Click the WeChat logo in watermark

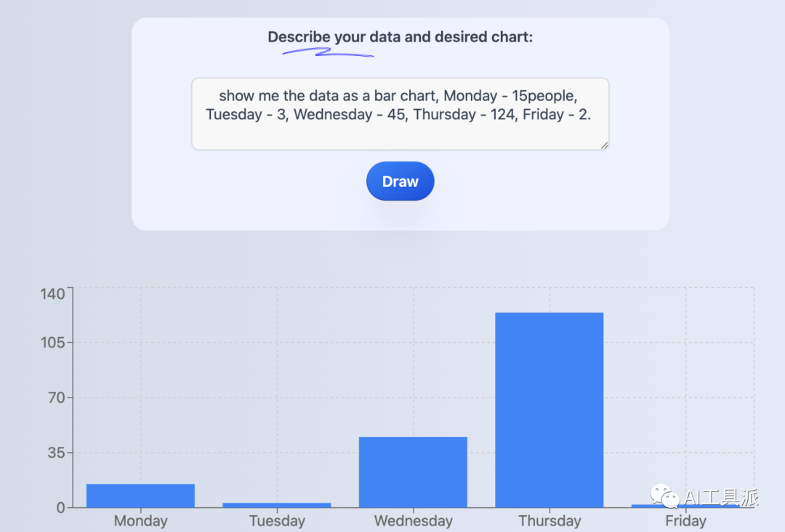[x=664, y=496]
